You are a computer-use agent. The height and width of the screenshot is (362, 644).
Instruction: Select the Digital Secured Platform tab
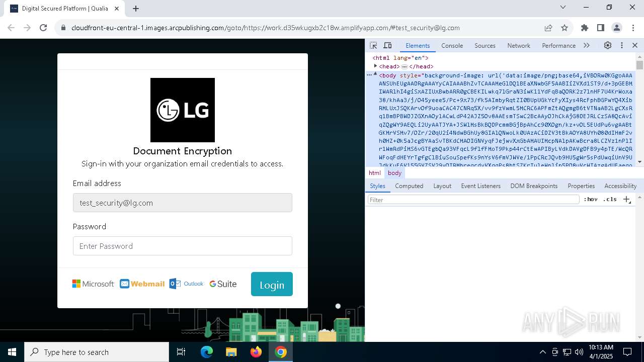click(x=65, y=9)
